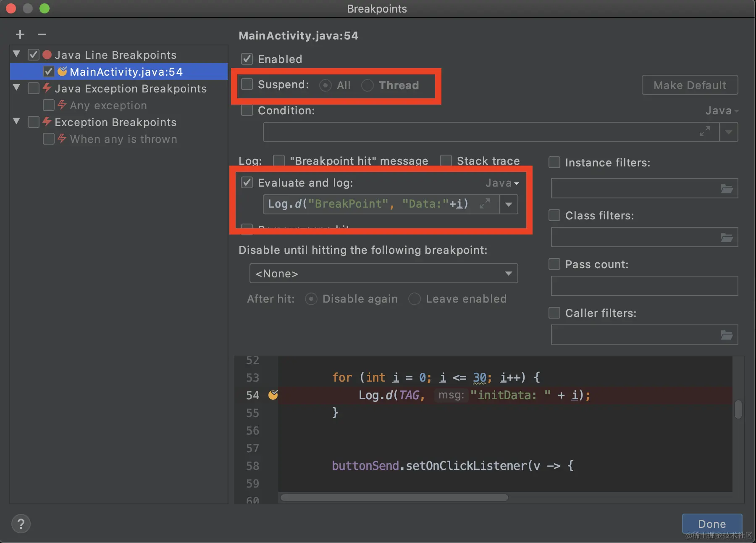Select the When any is thrown item
The height and width of the screenshot is (543, 756).
(123, 139)
